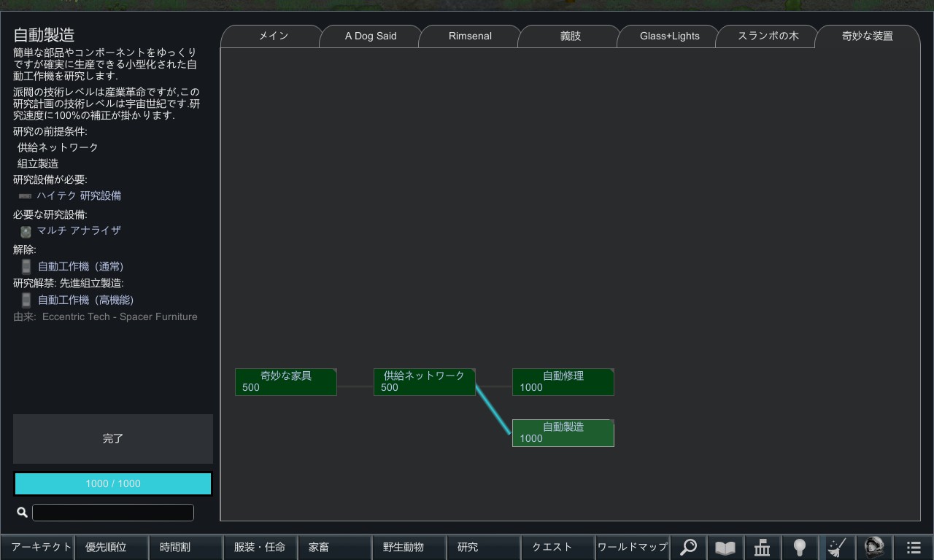Open the list menu icon at far right
This screenshot has width=934, height=560.
tap(914, 547)
